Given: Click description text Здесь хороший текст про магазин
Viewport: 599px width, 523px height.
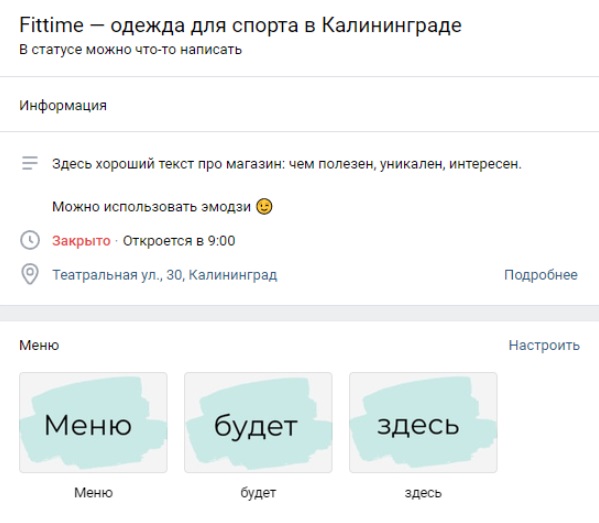Looking at the screenshot, I should pos(287,164).
